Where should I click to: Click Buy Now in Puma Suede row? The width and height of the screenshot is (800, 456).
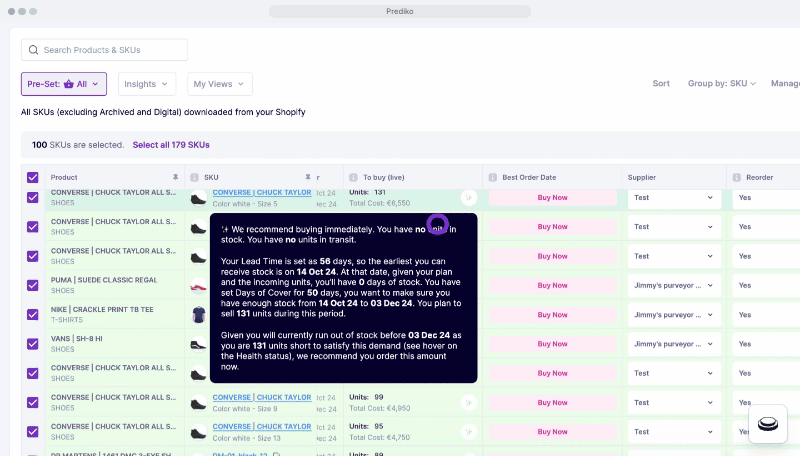pyautogui.click(x=553, y=285)
